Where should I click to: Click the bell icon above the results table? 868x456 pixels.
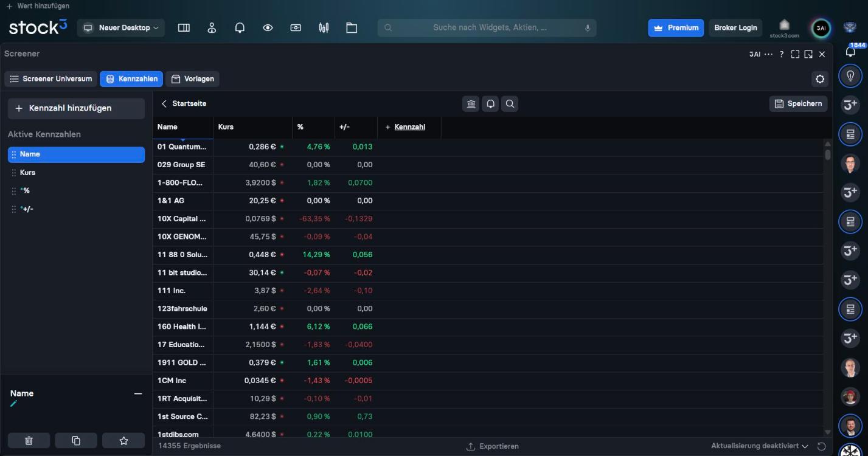click(x=490, y=104)
